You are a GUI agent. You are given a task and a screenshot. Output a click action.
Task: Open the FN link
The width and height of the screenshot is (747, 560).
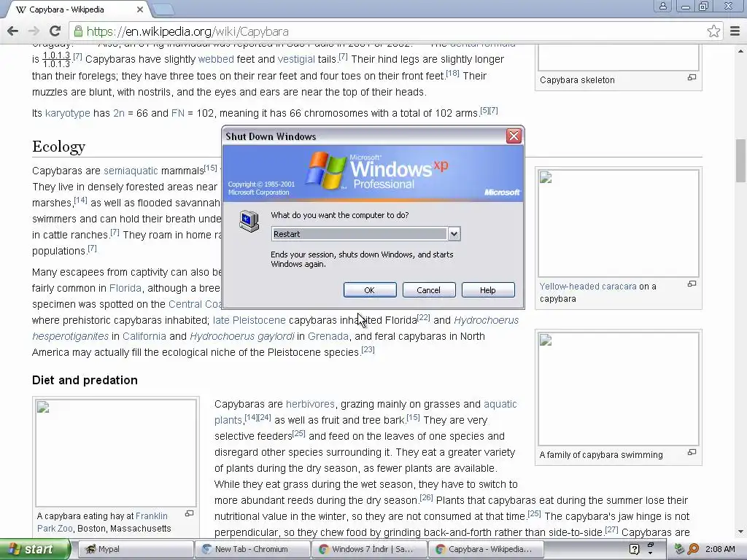[x=178, y=113]
